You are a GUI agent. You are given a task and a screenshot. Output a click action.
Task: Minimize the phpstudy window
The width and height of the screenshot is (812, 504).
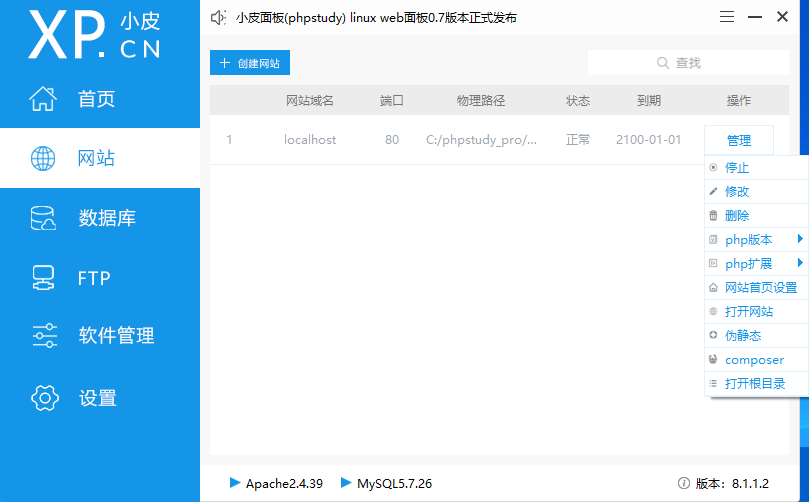tap(755, 17)
